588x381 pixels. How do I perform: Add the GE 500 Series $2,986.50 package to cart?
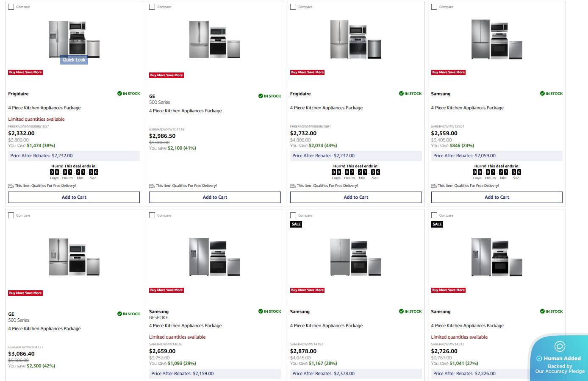click(x=215, y=197)
